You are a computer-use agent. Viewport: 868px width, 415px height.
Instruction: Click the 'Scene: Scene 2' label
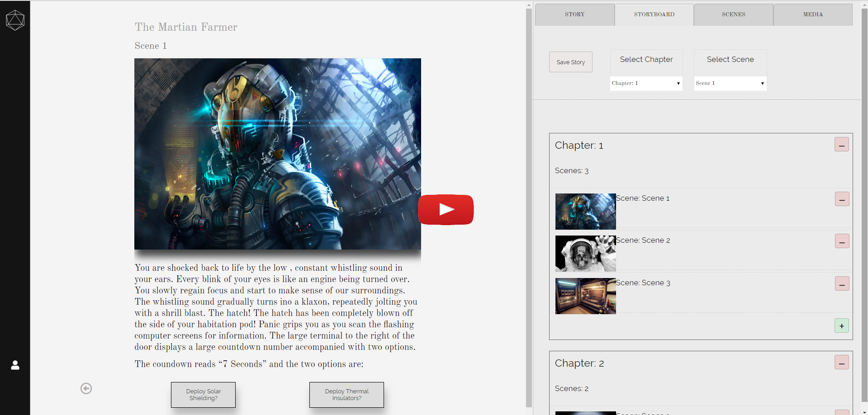click(x=643, y=241)
